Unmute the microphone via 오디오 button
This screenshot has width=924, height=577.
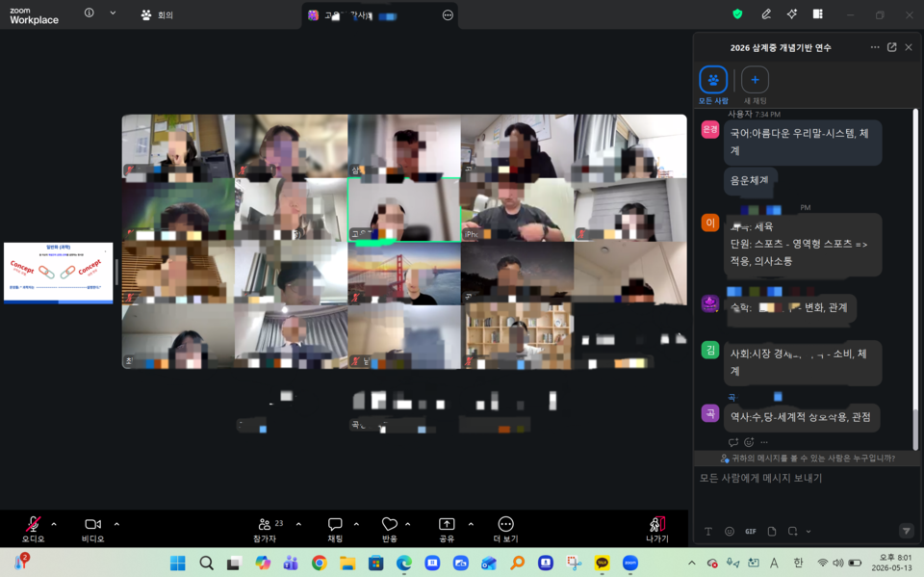click(34, 529)
